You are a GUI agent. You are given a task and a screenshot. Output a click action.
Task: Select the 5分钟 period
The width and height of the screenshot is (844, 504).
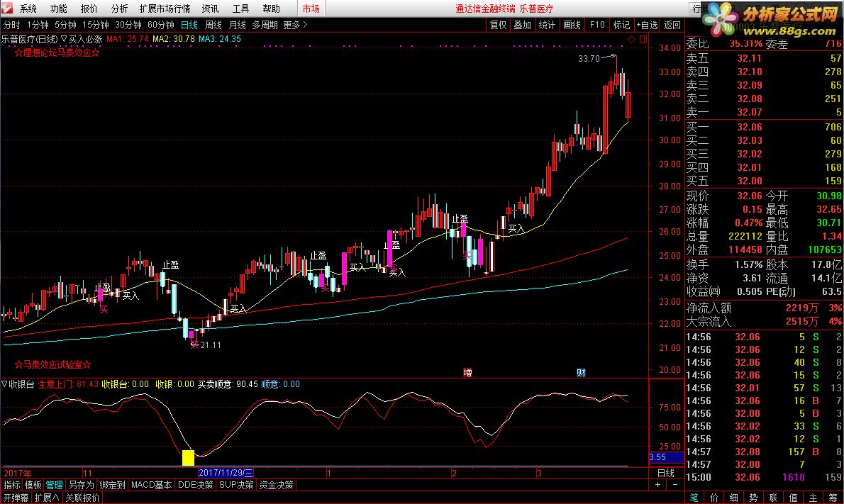(65, 25)
